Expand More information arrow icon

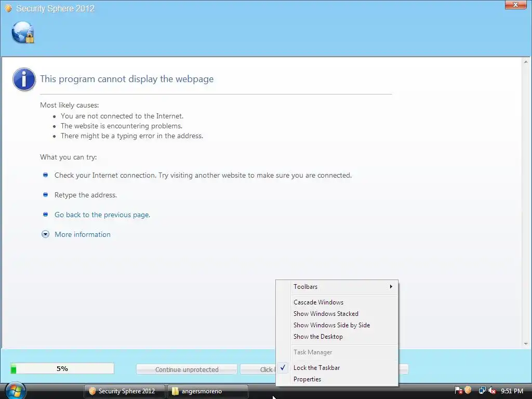[46, 234]
